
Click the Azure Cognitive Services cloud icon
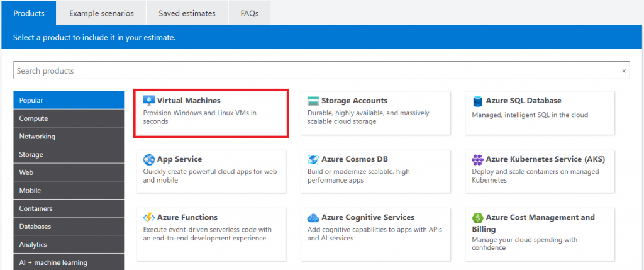313,218
